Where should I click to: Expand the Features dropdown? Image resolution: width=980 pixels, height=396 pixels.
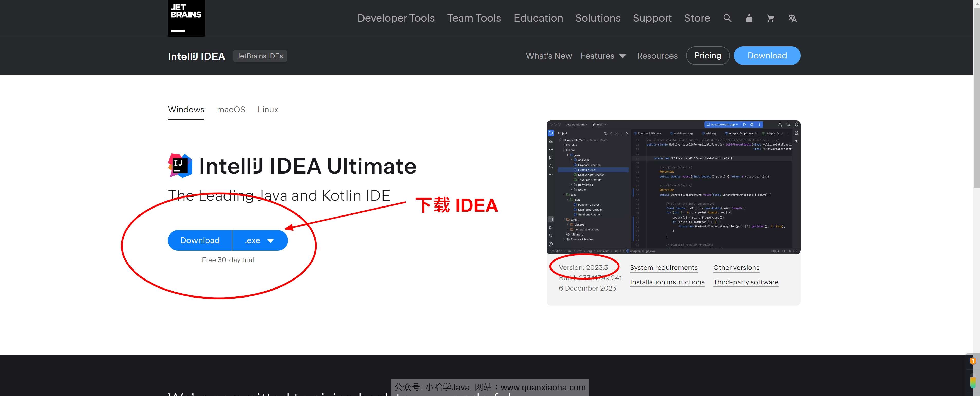click(603, 56)
